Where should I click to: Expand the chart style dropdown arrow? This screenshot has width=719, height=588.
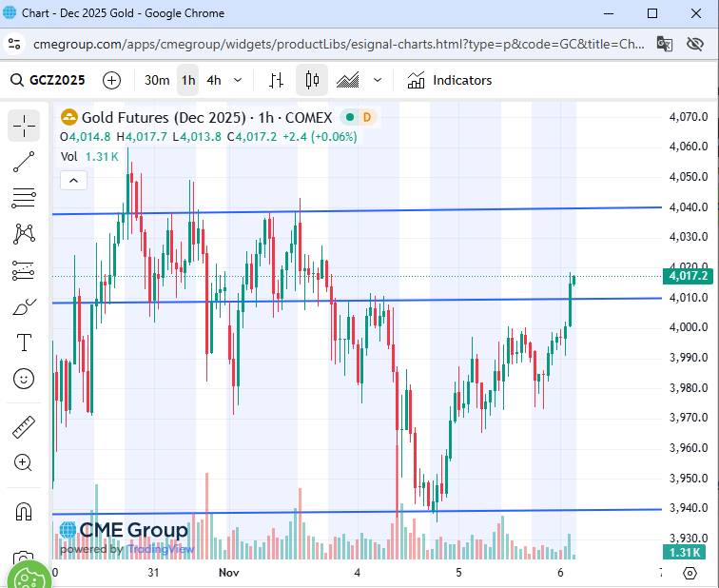(x=378, y=80)
